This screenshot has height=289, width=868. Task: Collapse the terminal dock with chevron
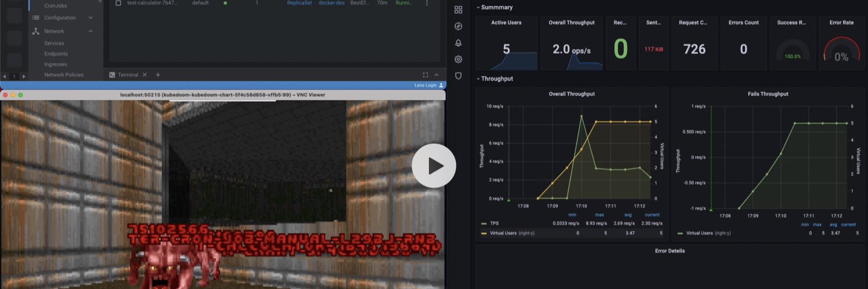coord(437,75)
